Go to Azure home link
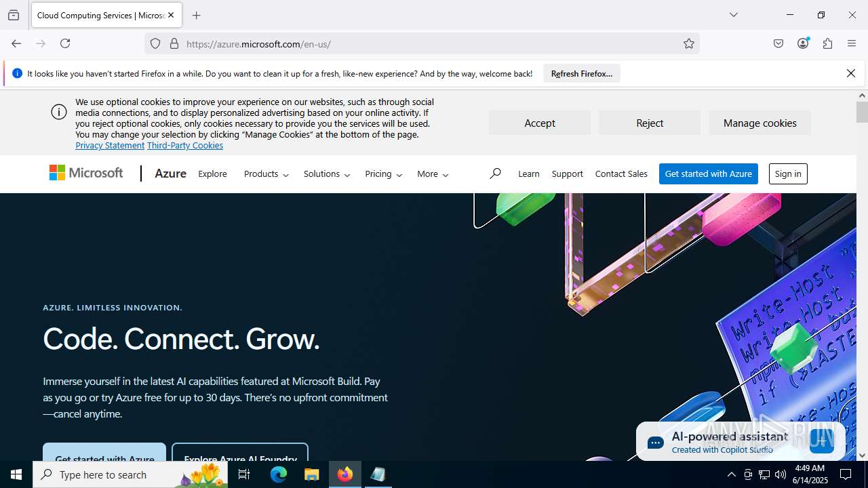Viewport: 868px width, 488px height. tap(170, 174)
